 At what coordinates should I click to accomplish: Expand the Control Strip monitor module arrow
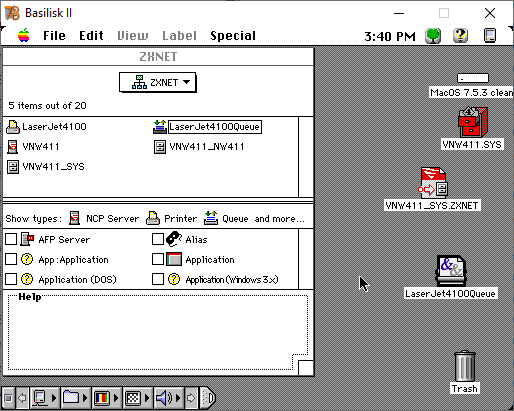[x=116, y=398]
